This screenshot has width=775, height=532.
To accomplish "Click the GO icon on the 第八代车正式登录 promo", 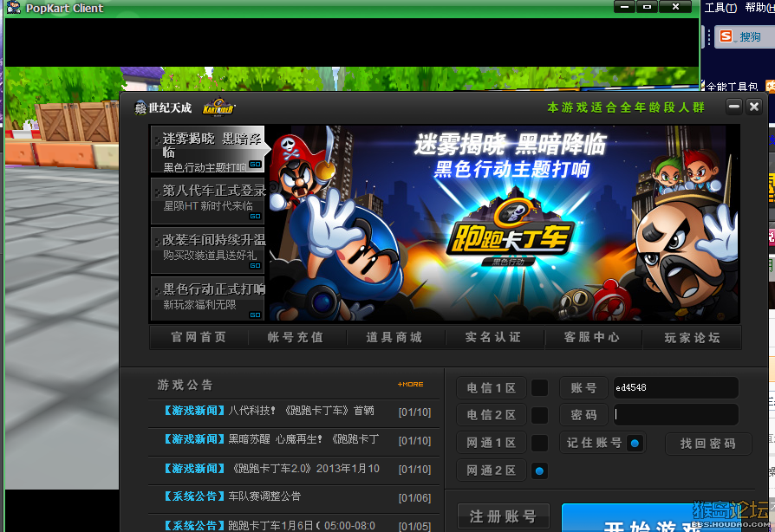I will [x=255, y=216].
